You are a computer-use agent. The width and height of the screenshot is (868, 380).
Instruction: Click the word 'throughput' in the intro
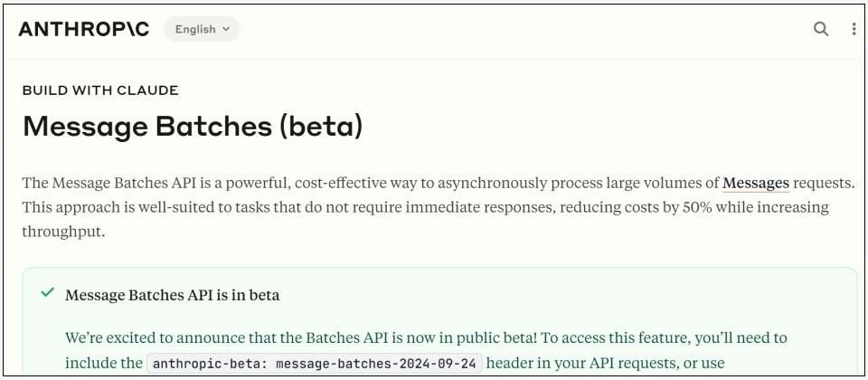63,232
